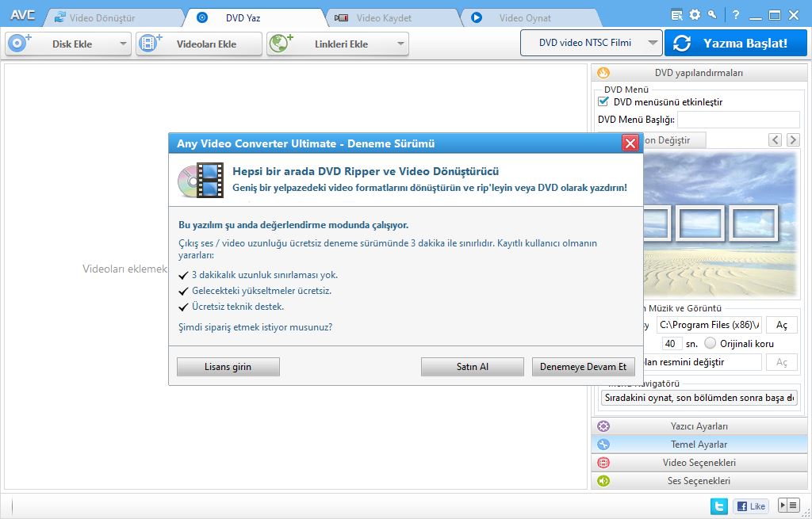Viewport: 812px width, 519px height.
Task: Click 'Şimdi sipariş etmek istiyor musunuz?' text
Action: click(255, 327)
